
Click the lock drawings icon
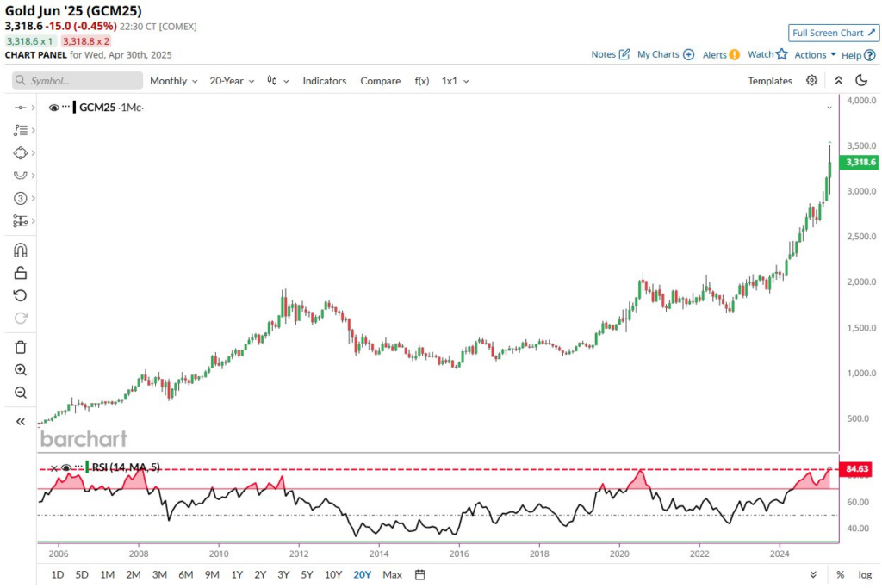click(21, 273)
